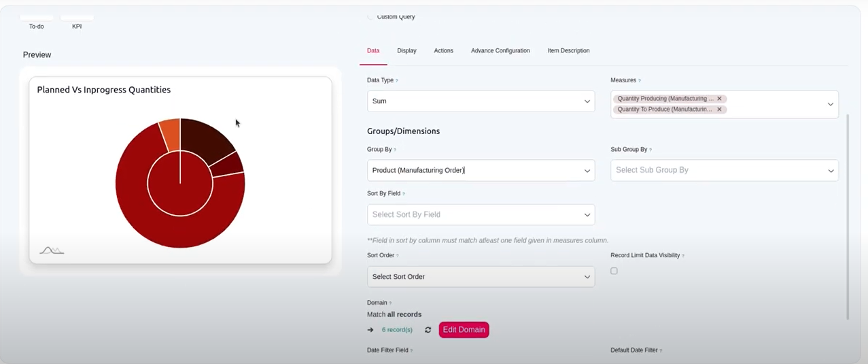Remove the Quantity To Produce measure tag
This screenshot has height=364, width=868.
point(719,110)
